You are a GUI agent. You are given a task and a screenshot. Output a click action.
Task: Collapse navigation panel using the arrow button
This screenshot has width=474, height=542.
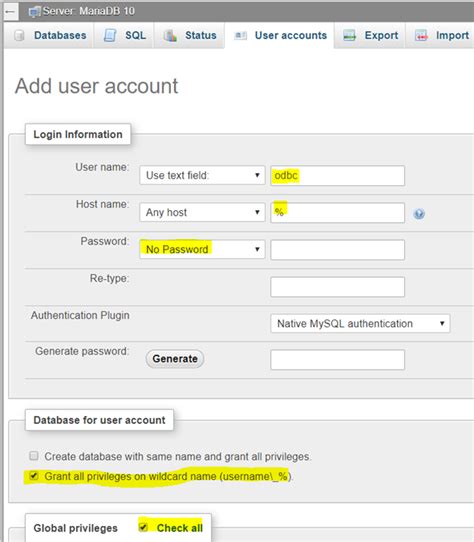[10, 12]
